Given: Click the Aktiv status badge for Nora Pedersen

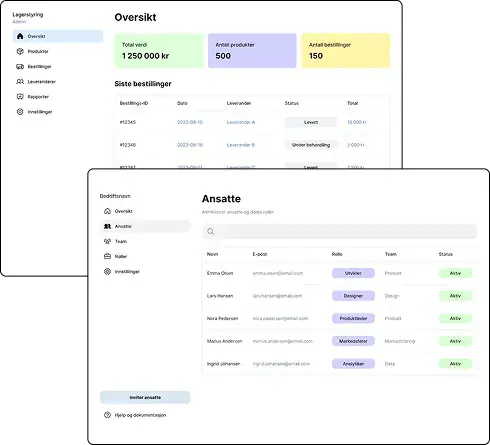Looking at the screenshot, I should (x=455, y=318).
